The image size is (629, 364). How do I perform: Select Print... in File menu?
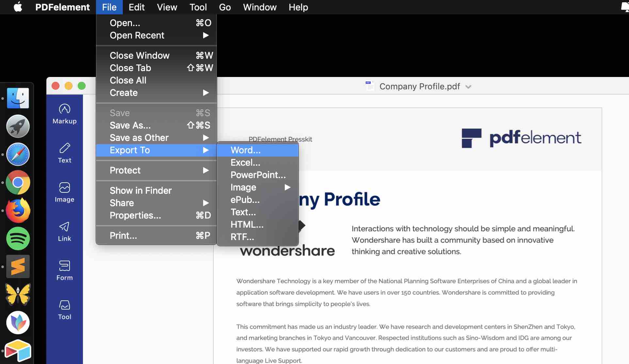[x=156, y=235]
